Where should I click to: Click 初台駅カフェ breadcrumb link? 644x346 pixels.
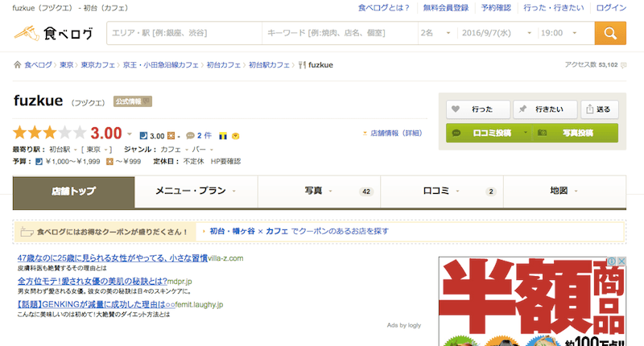click(269, 65)
